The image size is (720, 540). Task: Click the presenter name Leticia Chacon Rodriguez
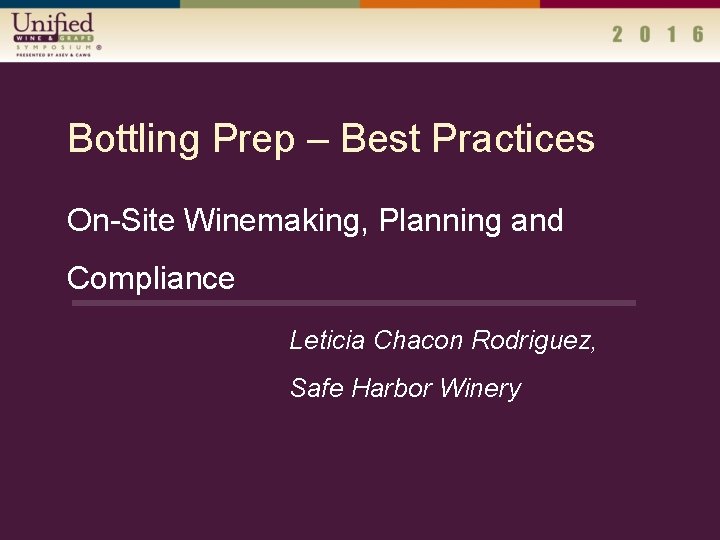(x=443, y=341)
